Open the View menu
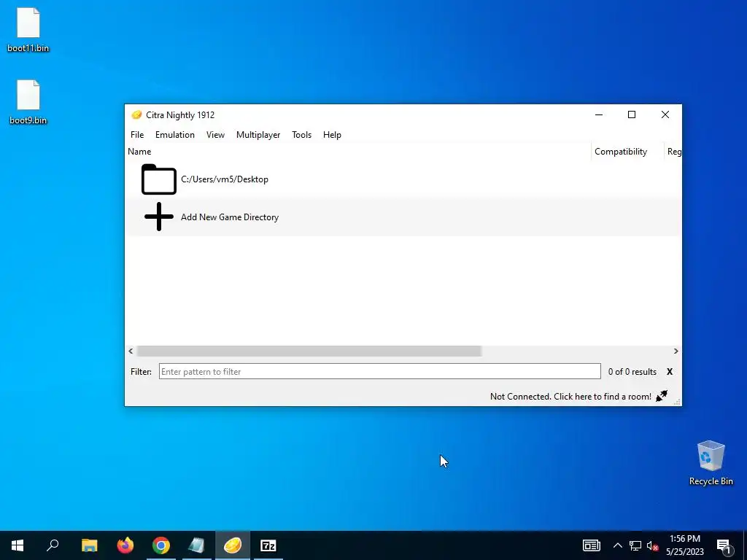Viewport: 747px width, 560px height. coord(215,135)
